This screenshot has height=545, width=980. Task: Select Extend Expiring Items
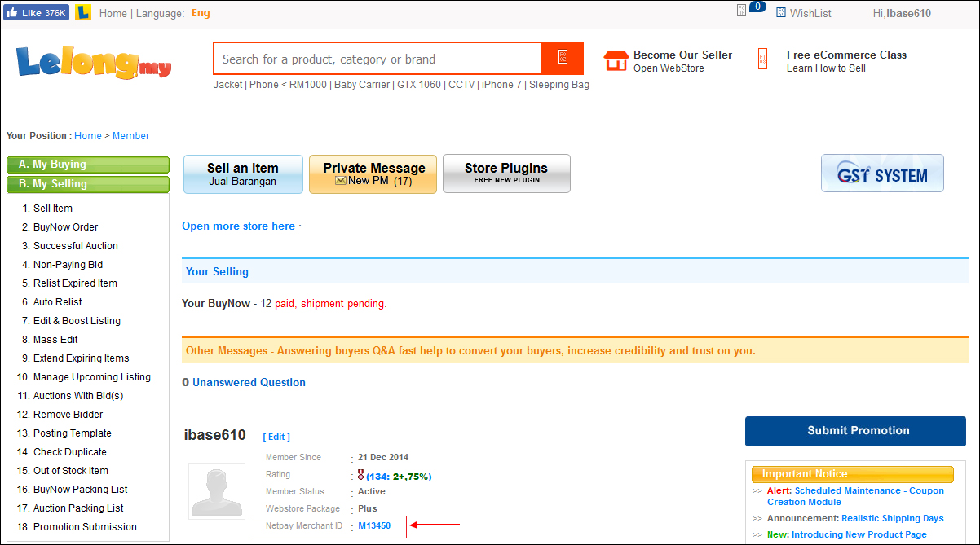tap(82, 358)
